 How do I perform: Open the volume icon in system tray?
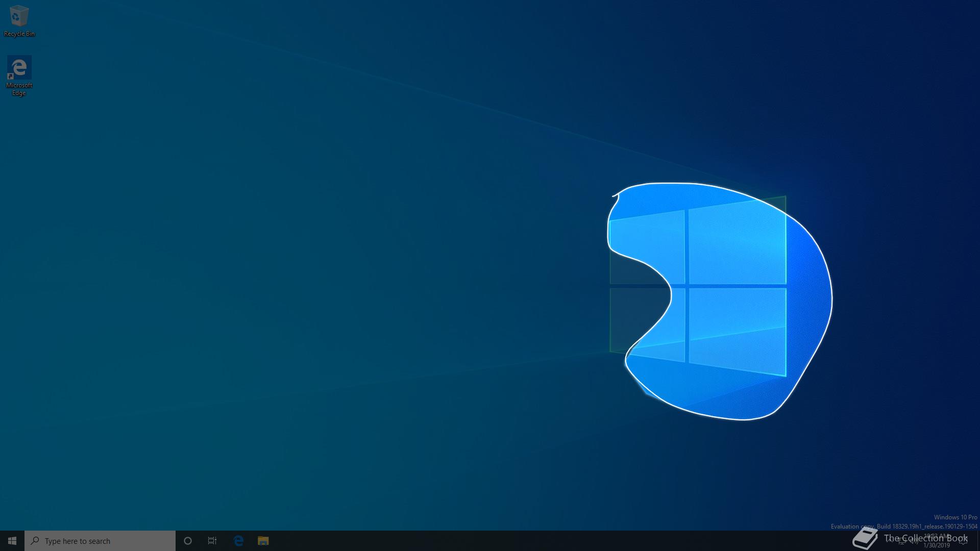click(914, 541)
